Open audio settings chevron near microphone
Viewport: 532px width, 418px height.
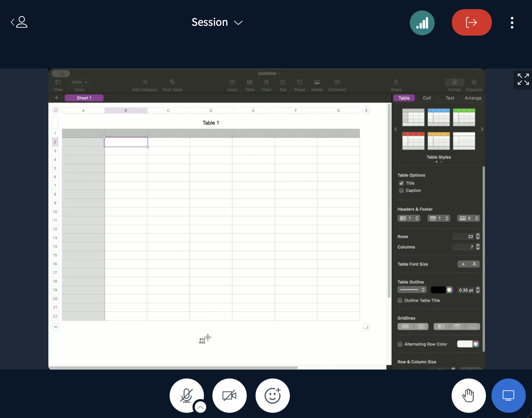pos(200,407)
